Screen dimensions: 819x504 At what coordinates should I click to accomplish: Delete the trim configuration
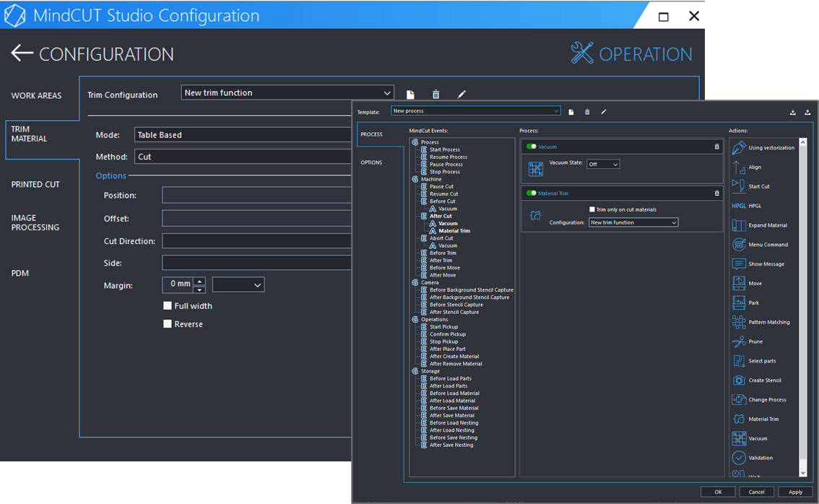(x=435, y=95)
